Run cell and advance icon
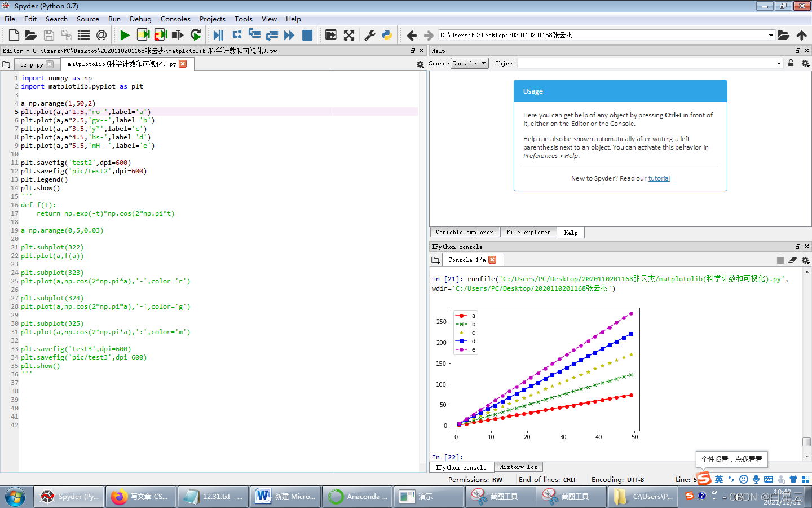This screenshot has width=812, height=508. (x=160, y=35)
